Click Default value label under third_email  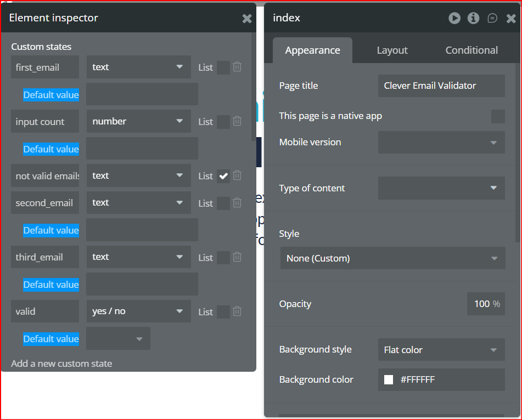pos(51,285)
